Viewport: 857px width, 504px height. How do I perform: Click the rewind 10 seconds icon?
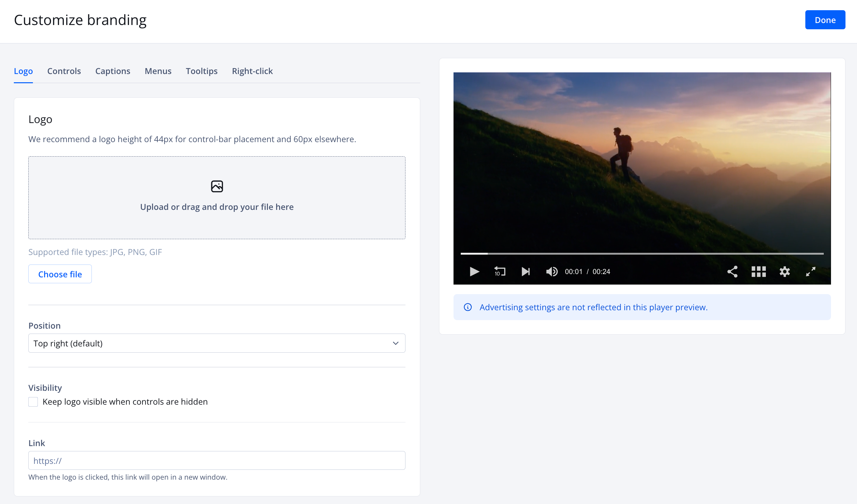click(x=500, y=271)
